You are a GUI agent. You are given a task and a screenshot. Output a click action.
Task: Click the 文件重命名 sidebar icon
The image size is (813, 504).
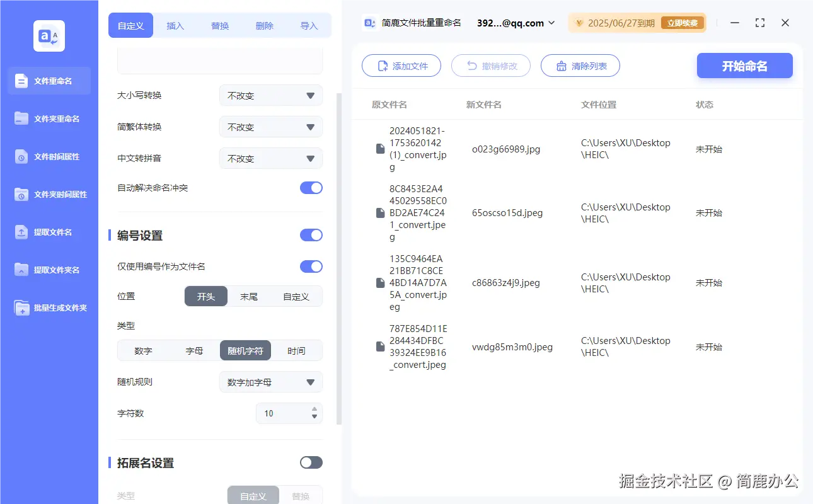21,81
